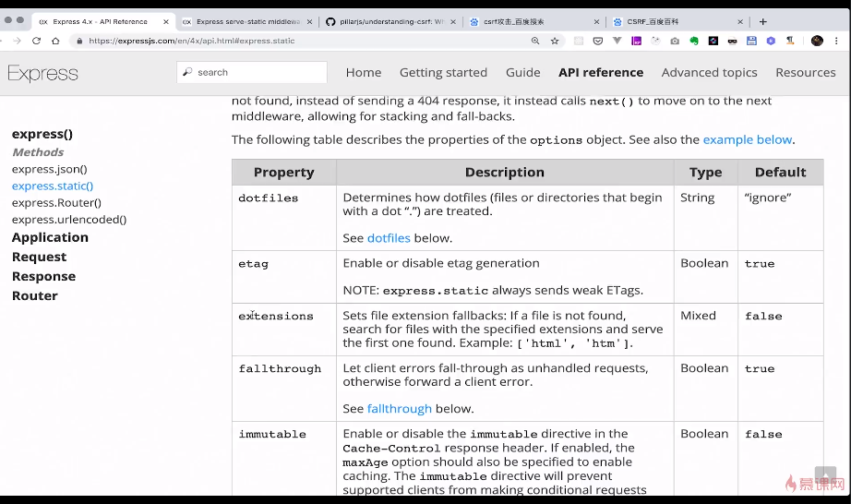This screenshot has height=504, width=851.
Task: Open the floppy disk save extension
Action: pyautogui.click(x=751, y=41)
